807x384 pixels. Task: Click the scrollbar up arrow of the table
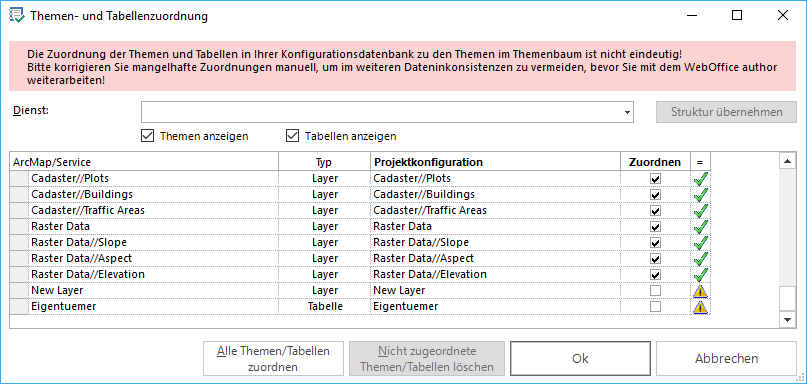tap(787, 162)
